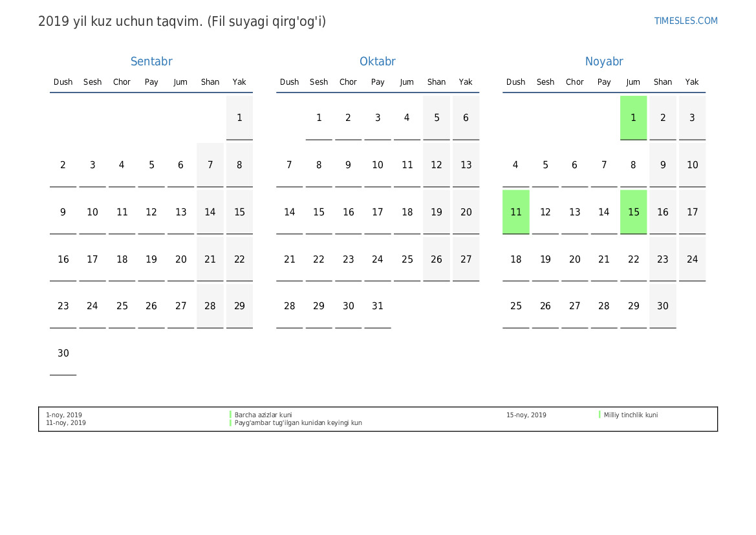756x535 pixels.
Task: Click the 'Milliy tinchlik kuni' holiday label
Action: 631,415
